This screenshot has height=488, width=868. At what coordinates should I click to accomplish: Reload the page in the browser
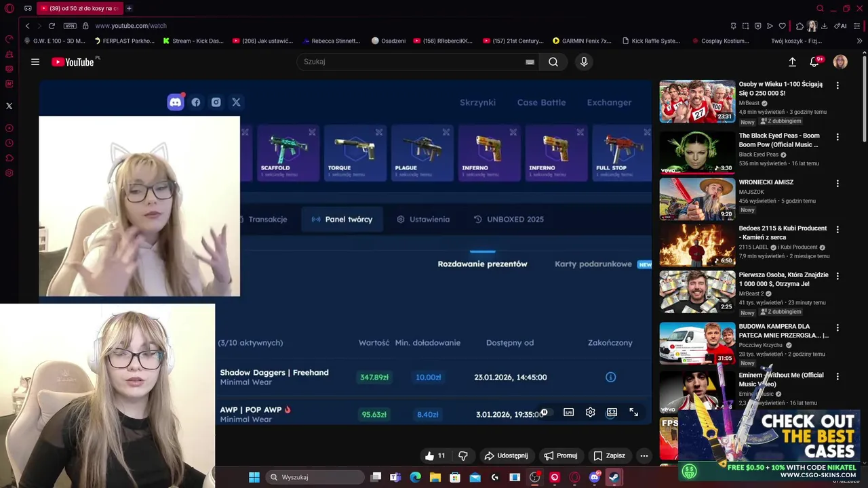pos(52,26)
